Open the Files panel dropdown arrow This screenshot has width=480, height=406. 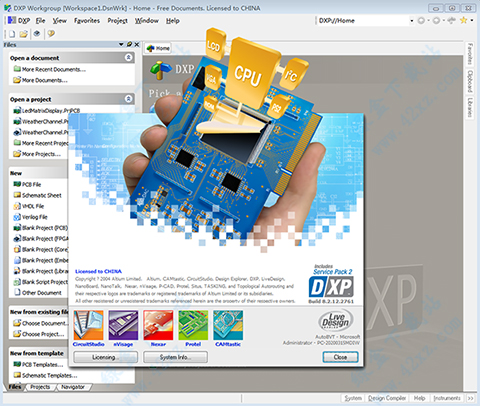[x=121, y=44]
